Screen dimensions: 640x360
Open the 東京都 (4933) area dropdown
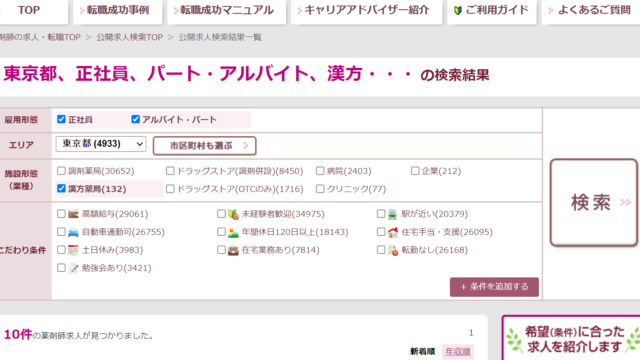coord(101,144)
